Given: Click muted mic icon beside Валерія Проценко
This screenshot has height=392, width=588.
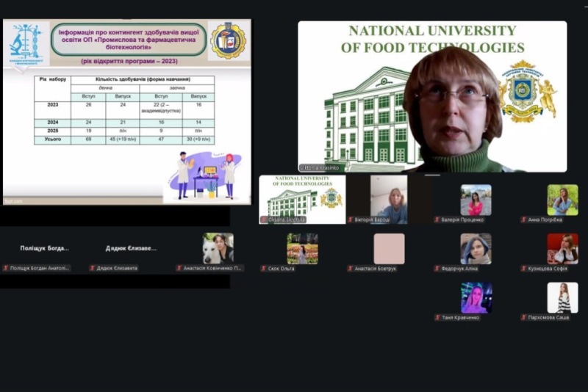Looking at the screenshot, I should tap(437, 219).
